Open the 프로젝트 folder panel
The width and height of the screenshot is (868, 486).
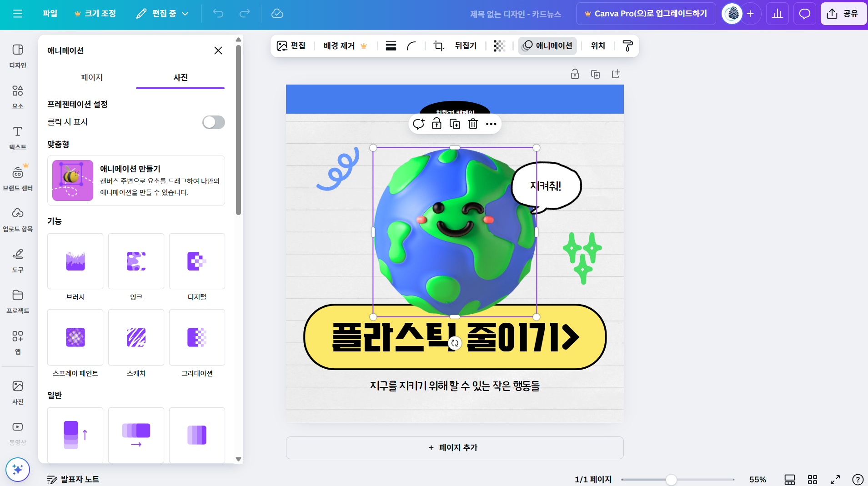point(18,301)
